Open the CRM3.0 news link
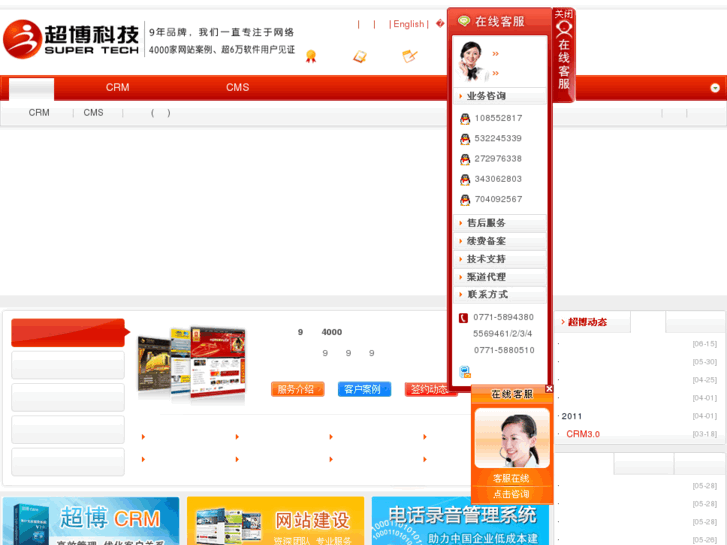 (x=583, y=434)
